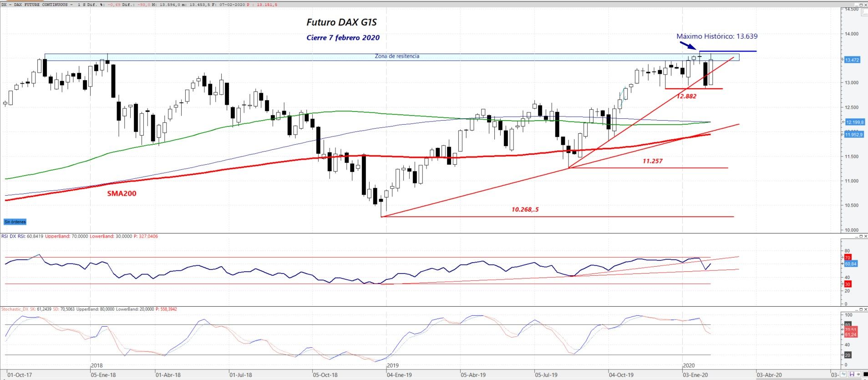
Task: Click the '11.000' price axis label
Action: point(852,181)
